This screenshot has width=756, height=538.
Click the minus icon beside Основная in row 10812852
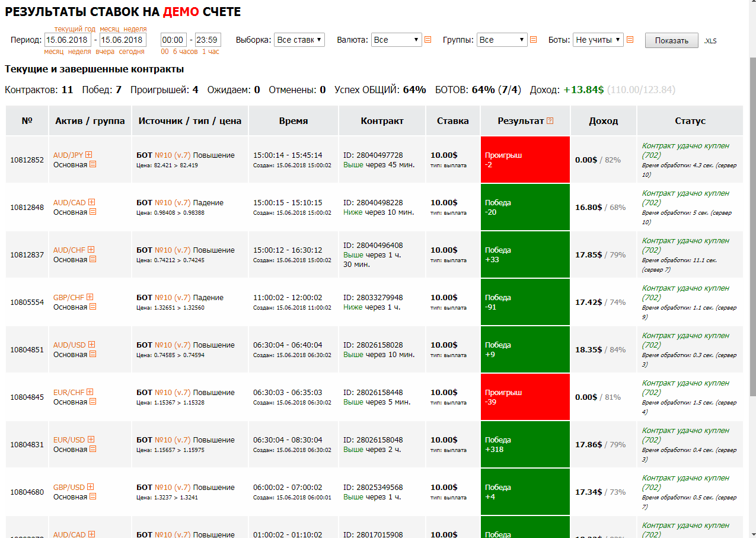[92, 164]
